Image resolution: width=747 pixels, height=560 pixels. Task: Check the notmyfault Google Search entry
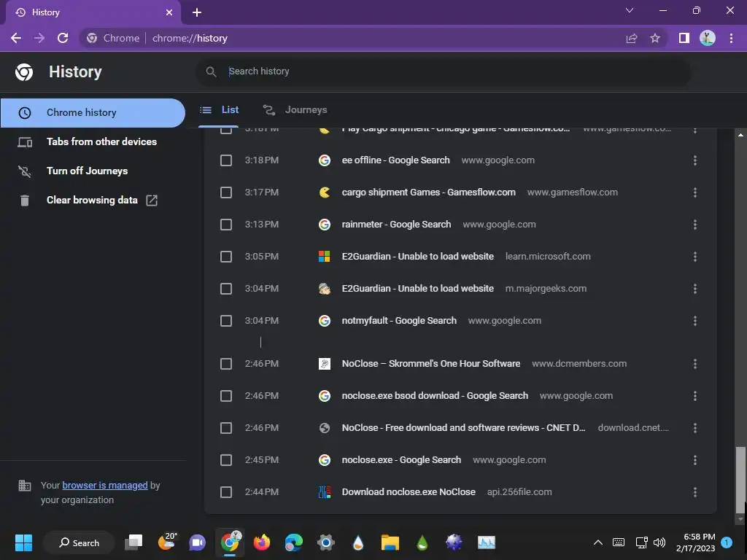pyautogui.click(x=226, y=321)
